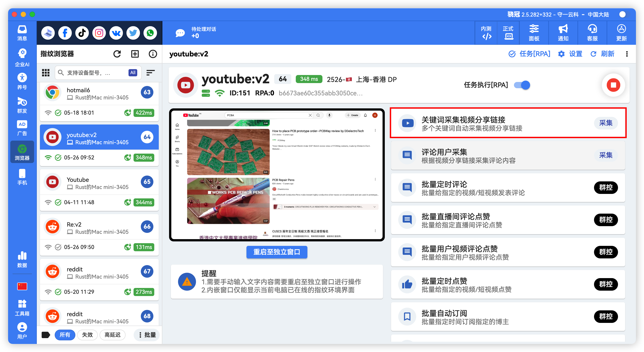Click the 重启至独立窗口 button
This screenshot has width=644, height=352.
(x=277, y=252)
